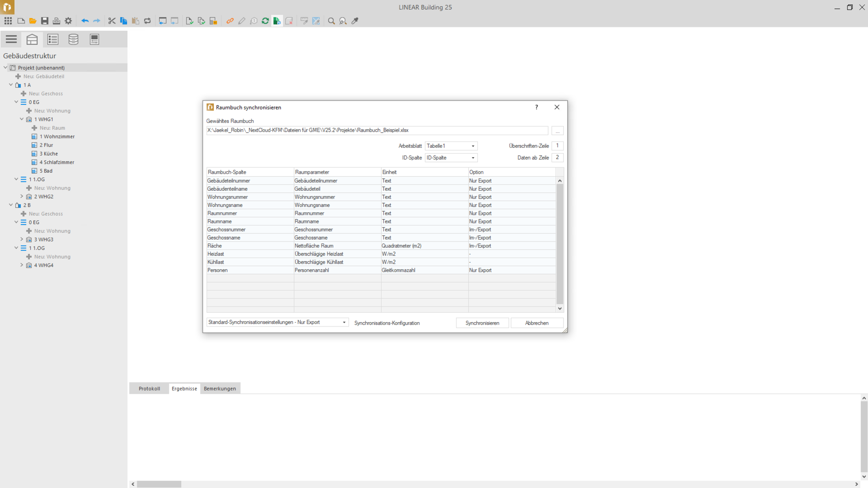The width and height of the screenshot is (868, 488).
Task: Switch to the Bemerkungen tab
Action: [220, 388]
